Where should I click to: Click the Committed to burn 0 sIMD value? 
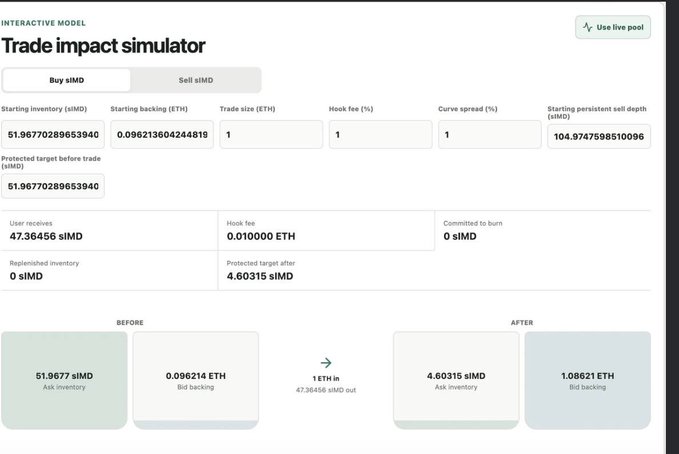click(x=460, y=237)
